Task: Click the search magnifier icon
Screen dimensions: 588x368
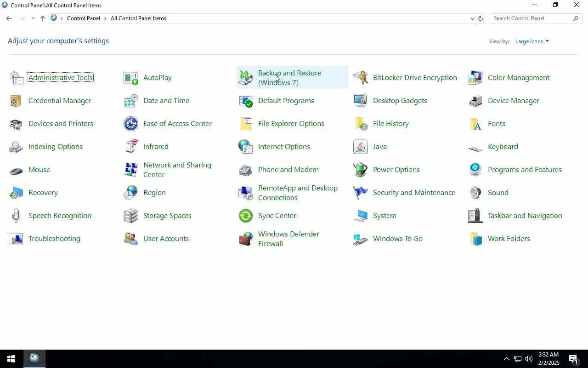Action: (x=576, y=18)
